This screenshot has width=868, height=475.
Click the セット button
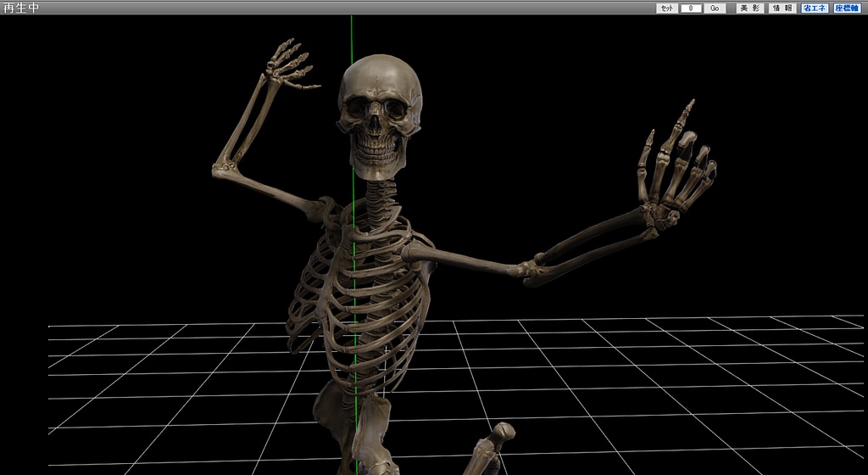tap(666, 8)
